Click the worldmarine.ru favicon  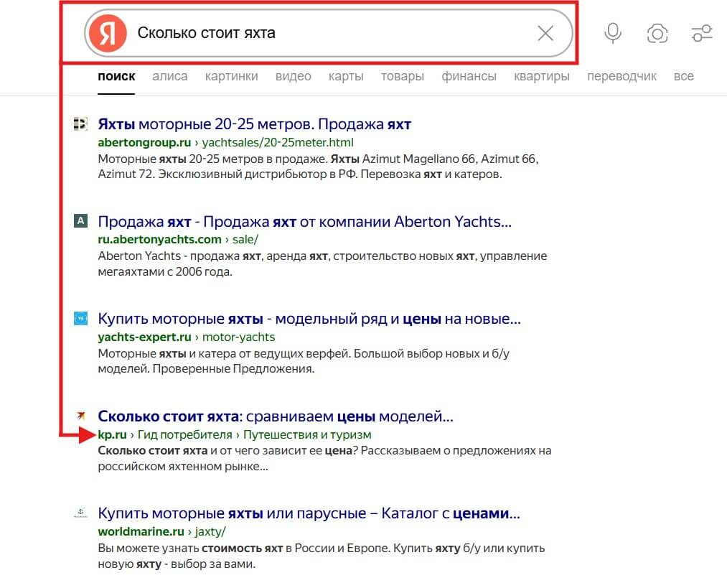[x=80, y=513]
